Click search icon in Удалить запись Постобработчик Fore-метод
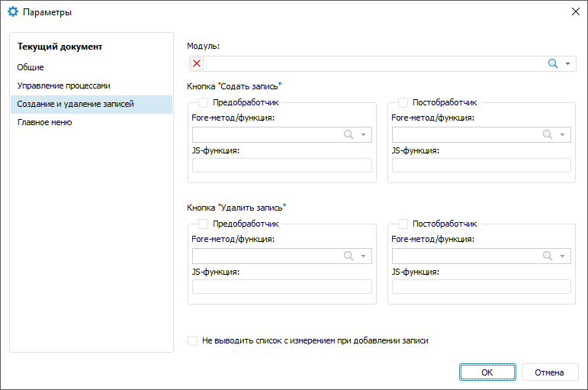This screenshot has width=588, height=390. pos(548,256)
